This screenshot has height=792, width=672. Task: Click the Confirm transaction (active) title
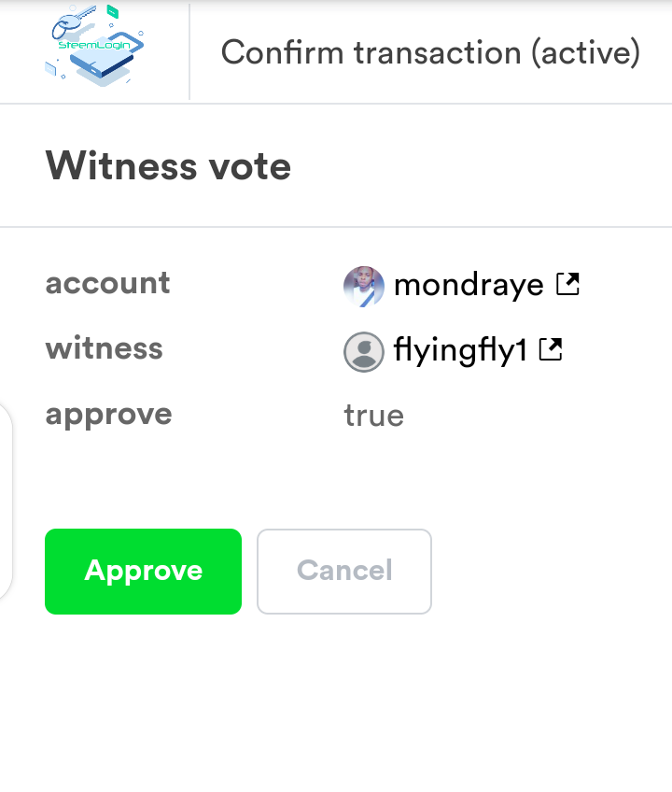[430, 52]
